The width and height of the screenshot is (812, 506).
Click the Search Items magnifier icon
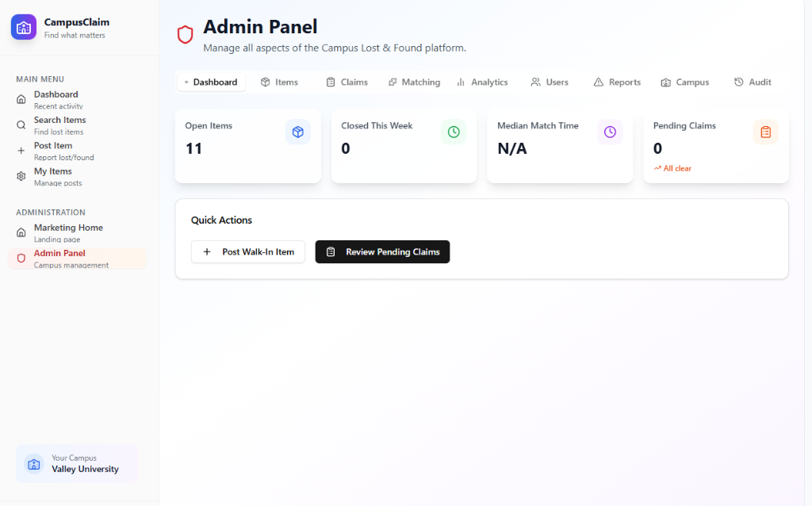[x=21, y=125]
